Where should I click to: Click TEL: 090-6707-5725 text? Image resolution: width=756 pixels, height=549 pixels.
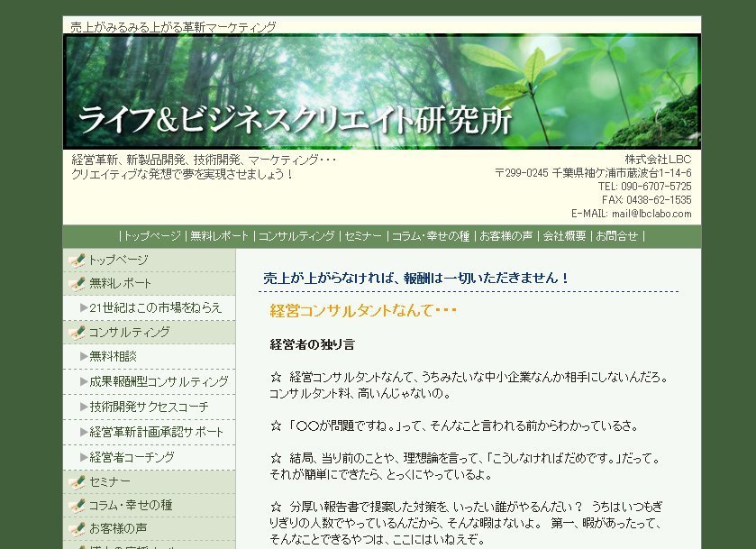coord(645,187)
